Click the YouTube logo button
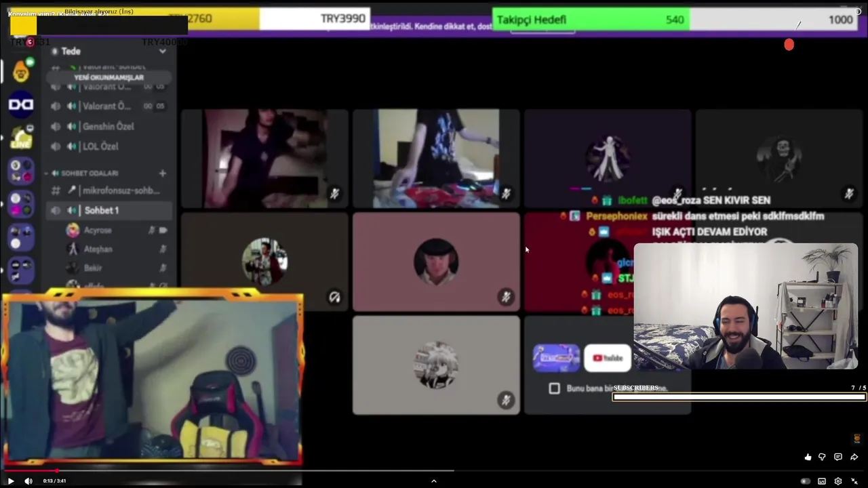Screen dimensions: 868x488 click(x=608, y=358)
